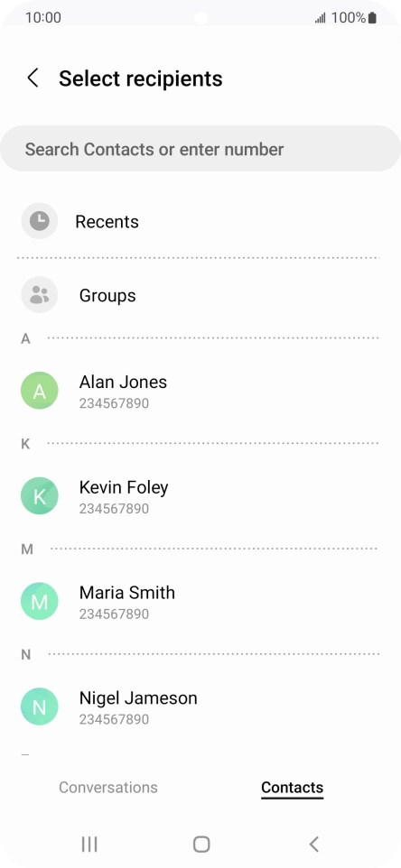Tap the battery status indicator
This screenshot has height=868, width=401.
pyautogui.click(x=372, y=18)
